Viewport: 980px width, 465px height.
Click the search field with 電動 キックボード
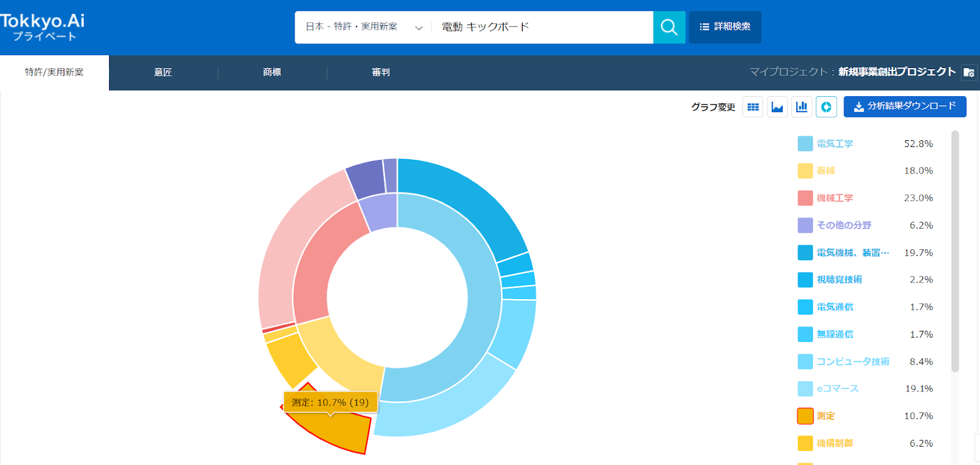coord(542,27)
